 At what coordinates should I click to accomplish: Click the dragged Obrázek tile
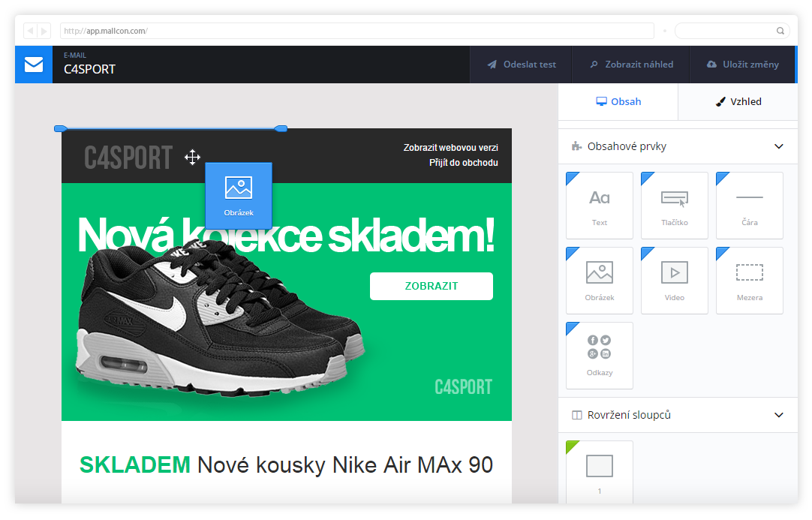[239, 196]
